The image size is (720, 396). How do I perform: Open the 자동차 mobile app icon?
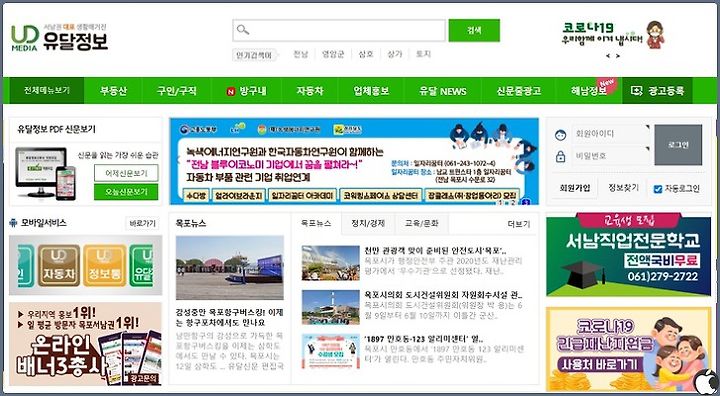pyautogui.click(x=59, y=266)
